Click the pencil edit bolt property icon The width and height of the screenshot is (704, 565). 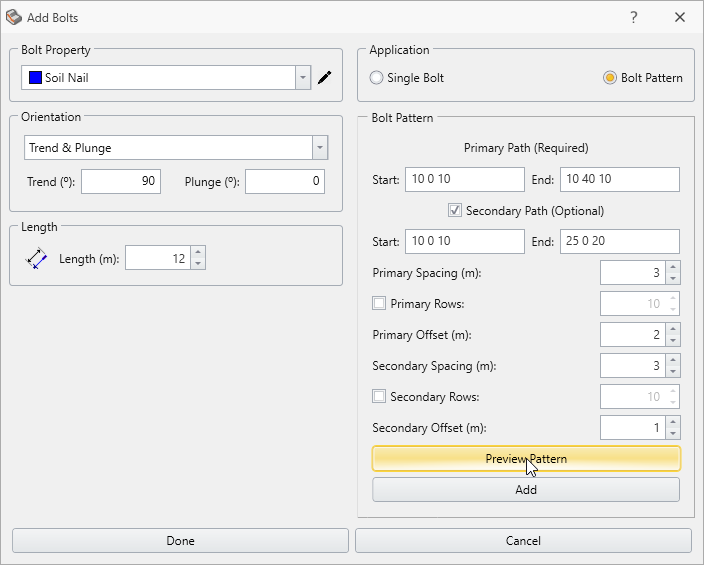pyautogui.click(x=325, y=78)
